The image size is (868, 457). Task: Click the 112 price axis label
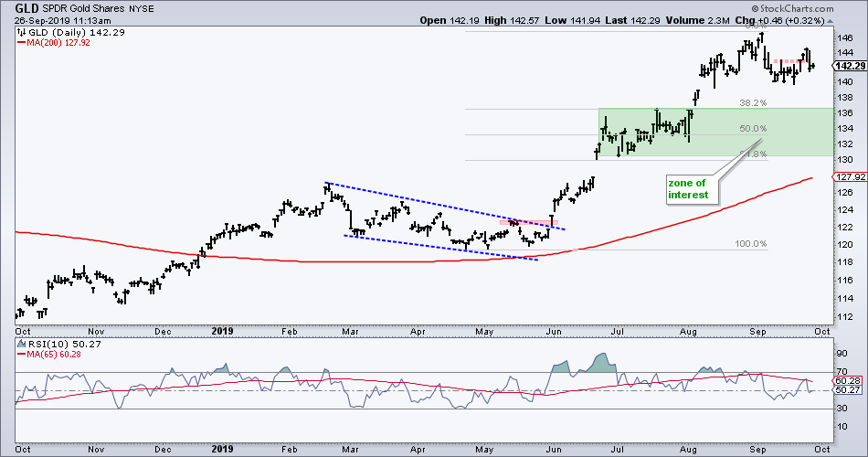click(845, 317)
